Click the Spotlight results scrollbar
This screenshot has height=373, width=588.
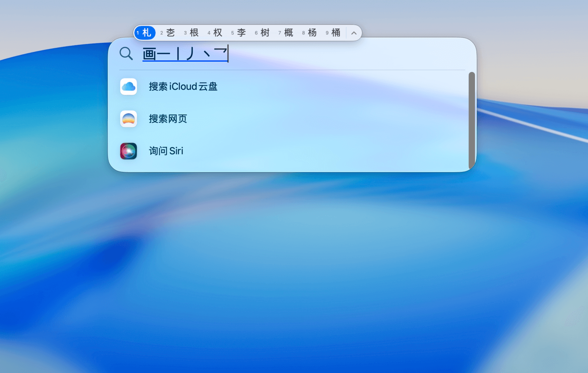472,120
